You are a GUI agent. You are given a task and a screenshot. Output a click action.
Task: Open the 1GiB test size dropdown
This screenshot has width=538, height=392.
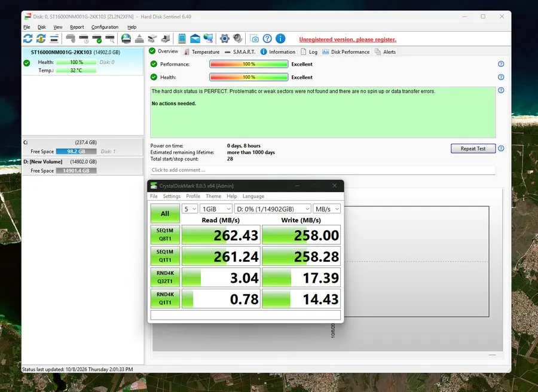click(x=216, y=209)
